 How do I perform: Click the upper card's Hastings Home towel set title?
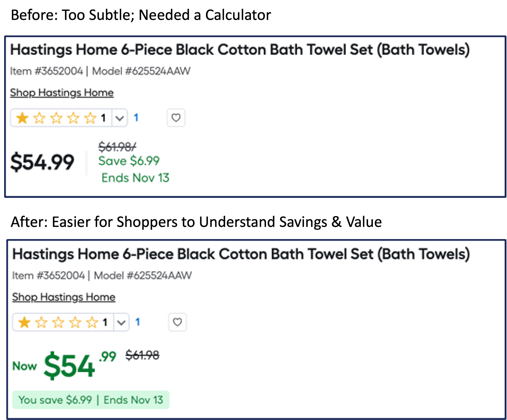(x=240, y=50)
